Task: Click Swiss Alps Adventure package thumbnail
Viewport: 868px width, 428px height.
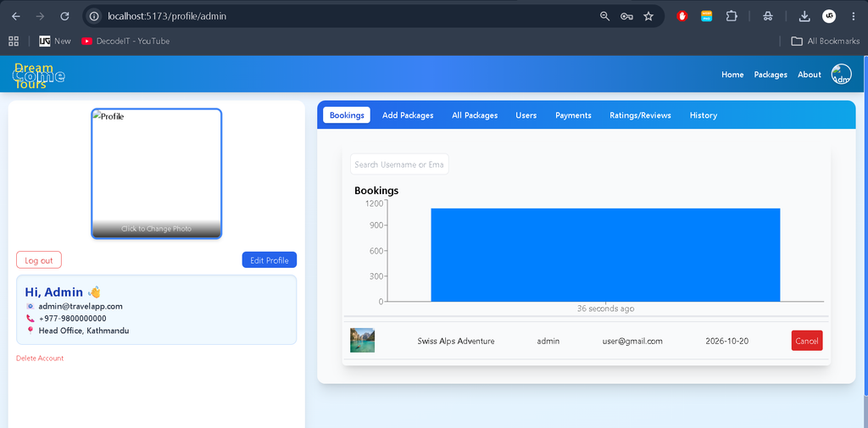Action: [362, 341]
